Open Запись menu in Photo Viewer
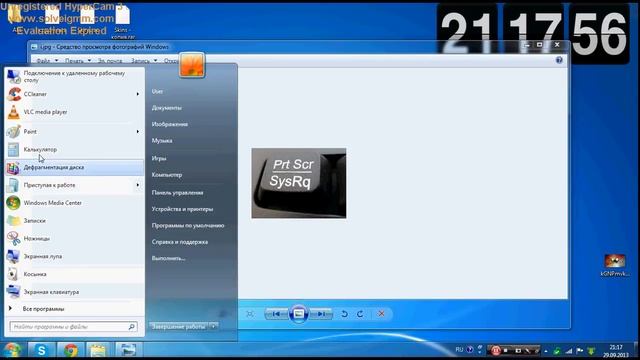The height and width of the screenshot is (360, 640). (x=144, y=60)
